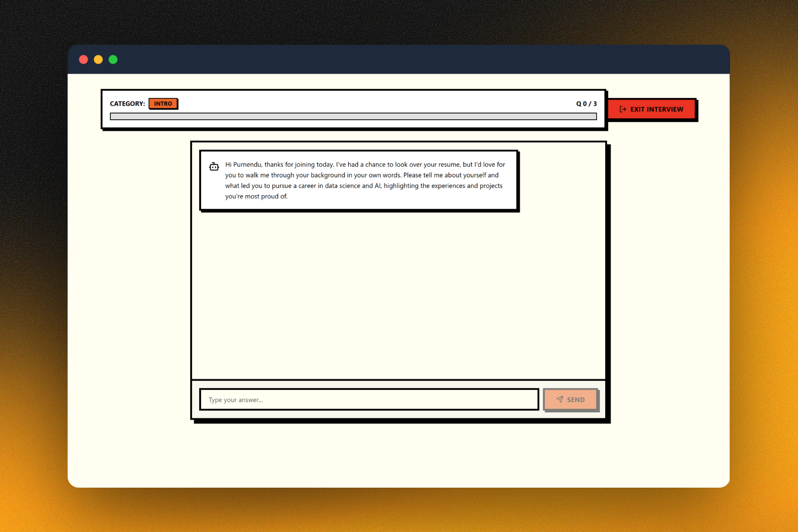Click the paper plane send icon
Viewport: 798px width, 532px height.
pyautogui.click(x=560, y=399)
